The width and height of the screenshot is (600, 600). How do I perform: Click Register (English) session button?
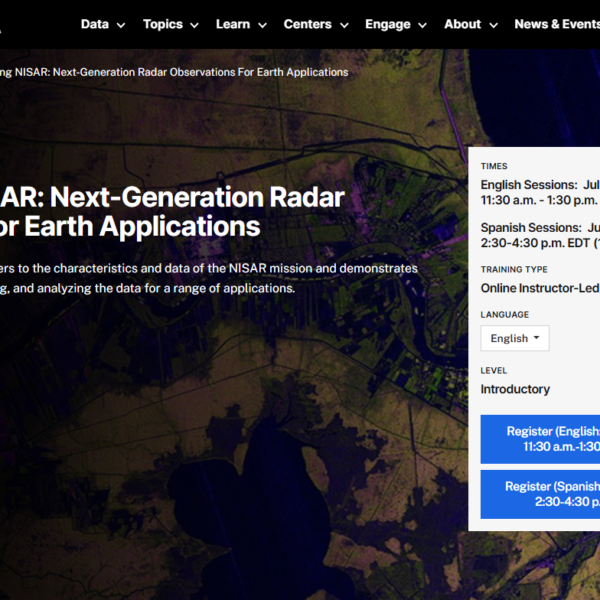(x=540, y=439)
